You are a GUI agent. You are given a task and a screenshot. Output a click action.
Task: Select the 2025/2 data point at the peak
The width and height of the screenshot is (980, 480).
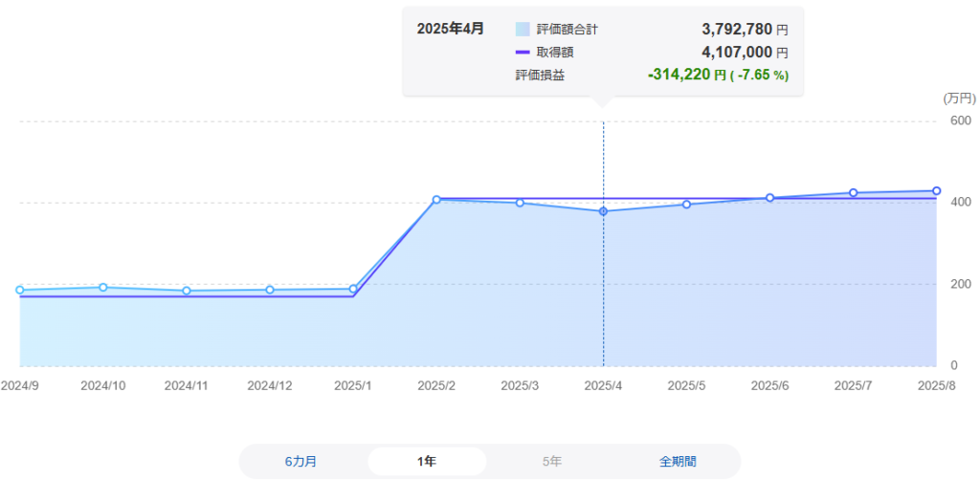(x=436, y=199)
